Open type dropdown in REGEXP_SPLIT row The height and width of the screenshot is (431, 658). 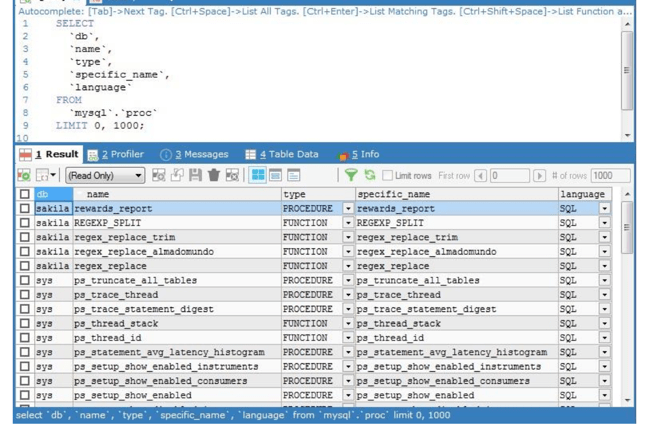[348, 223]
